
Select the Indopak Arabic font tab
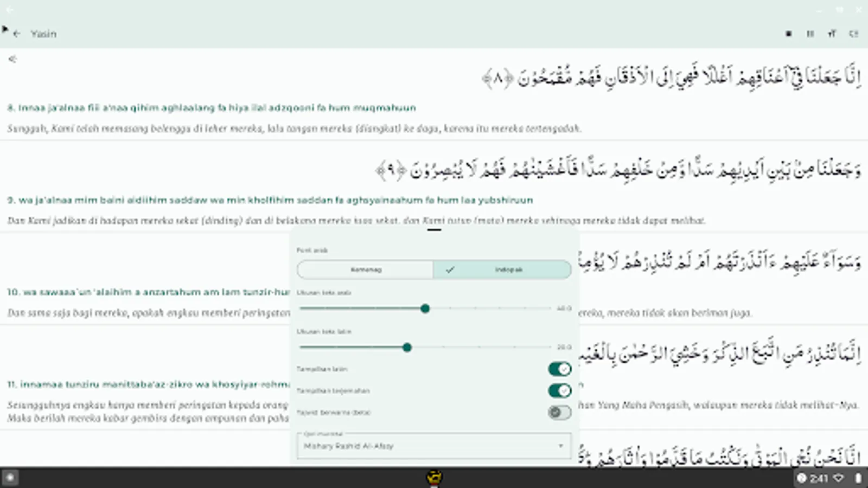pos(501,269)
